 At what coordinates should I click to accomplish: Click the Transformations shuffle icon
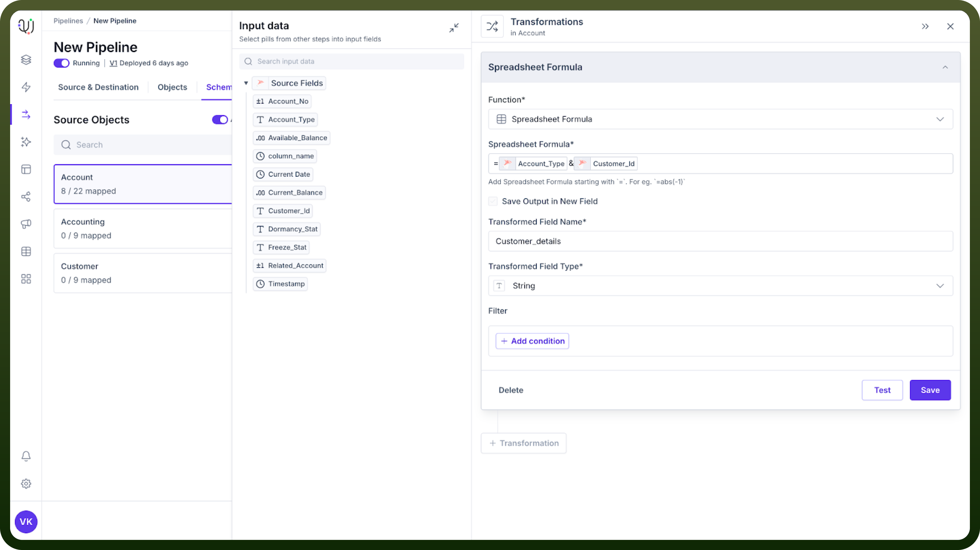pos(492,26)
